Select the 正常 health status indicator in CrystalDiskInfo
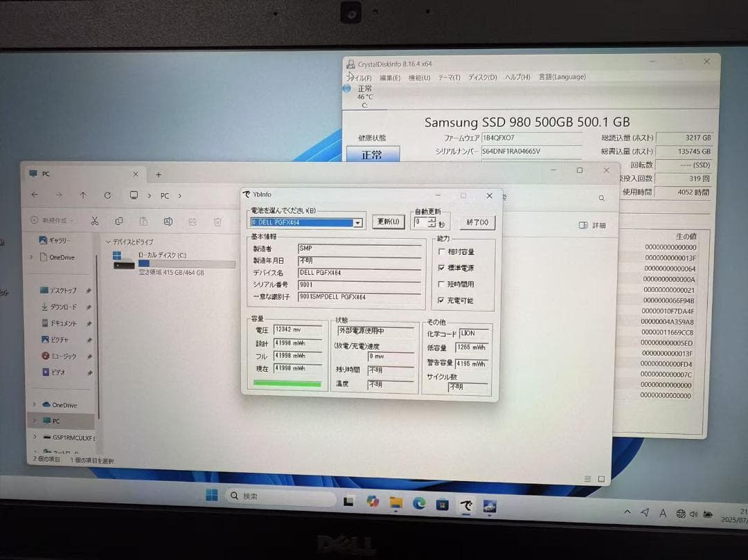This screenshot has height=560, width=748. coord(374,155)
